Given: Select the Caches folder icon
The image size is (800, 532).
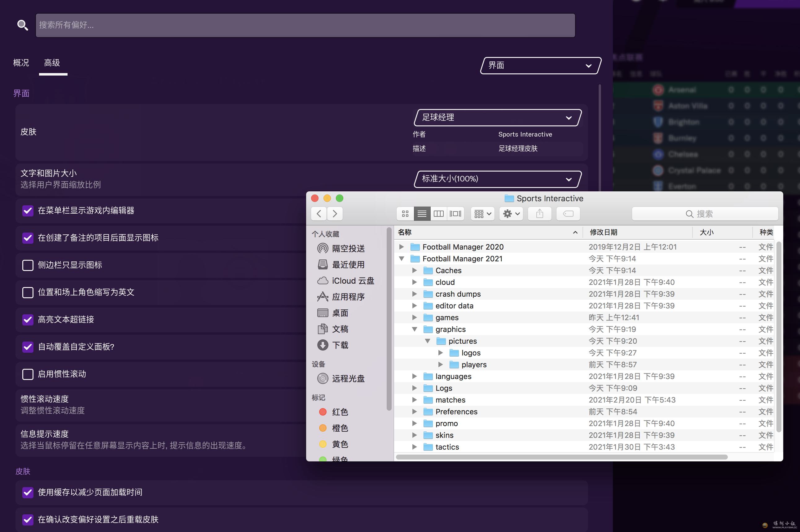Looking at the screenshot, I should click(428, 270).
